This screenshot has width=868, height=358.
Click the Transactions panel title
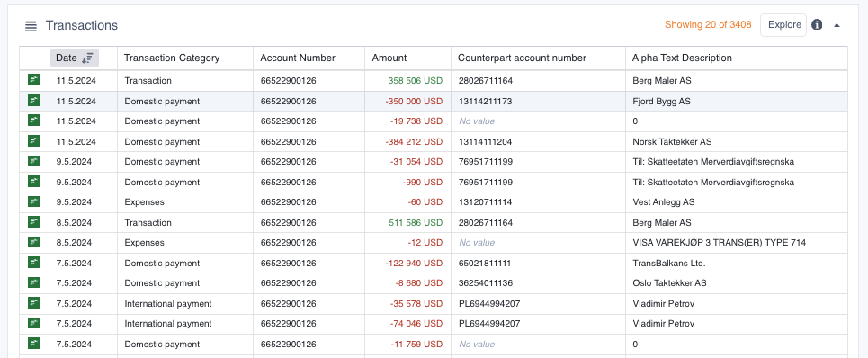tap(81, 25)
